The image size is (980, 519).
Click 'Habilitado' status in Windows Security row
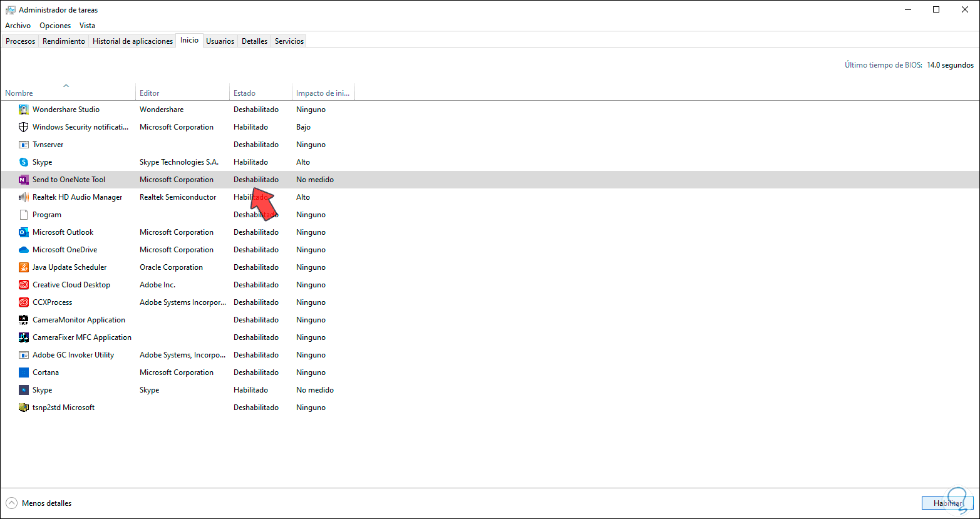pos(251,127)
